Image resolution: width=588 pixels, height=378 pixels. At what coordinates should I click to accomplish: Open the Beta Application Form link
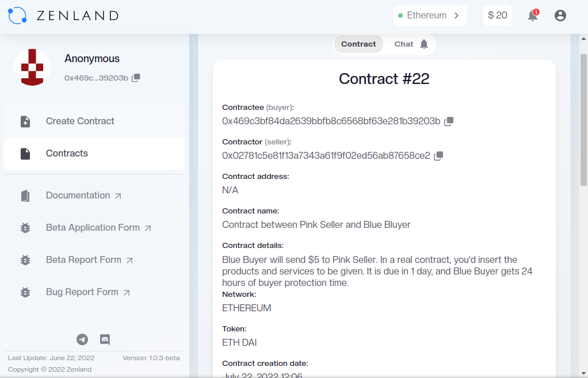[94, 228]
